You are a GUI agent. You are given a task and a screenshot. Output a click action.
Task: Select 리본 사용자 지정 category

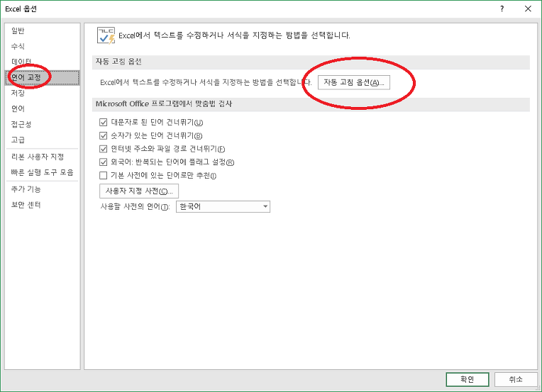(x=38, y=157)
